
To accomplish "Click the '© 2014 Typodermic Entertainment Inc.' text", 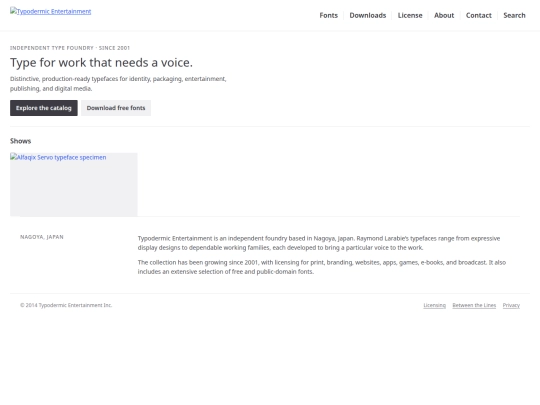I will pos(66,305).
